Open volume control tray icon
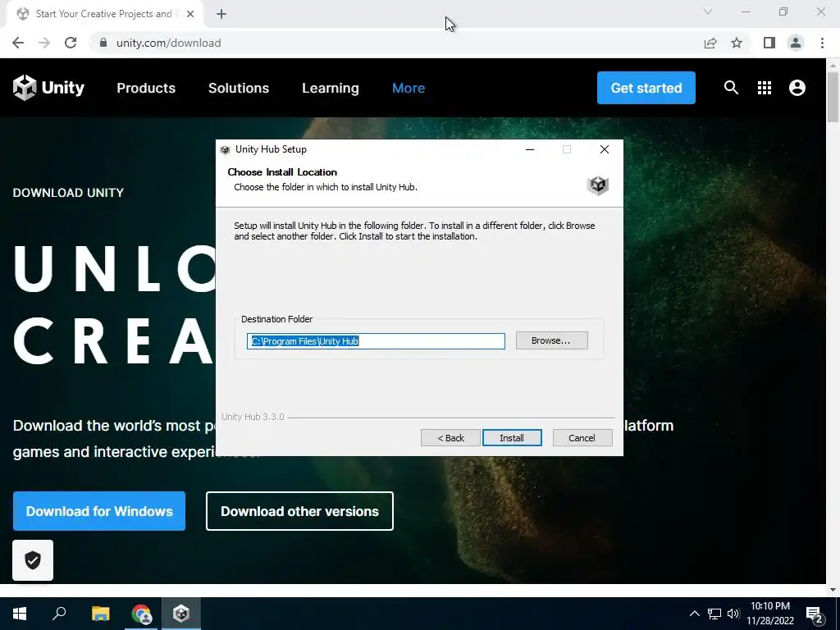 tap(733, 614)
